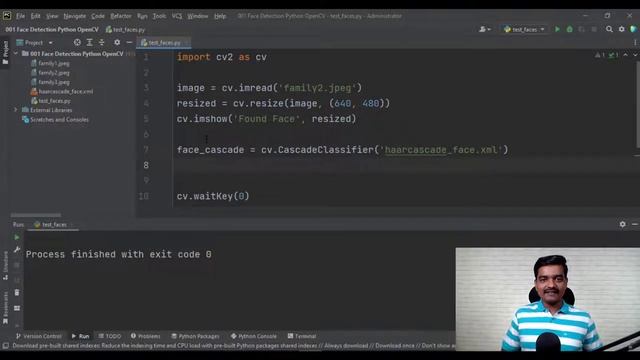Open the Problems tool window
The image size is (640, 360).
[145, 336]
